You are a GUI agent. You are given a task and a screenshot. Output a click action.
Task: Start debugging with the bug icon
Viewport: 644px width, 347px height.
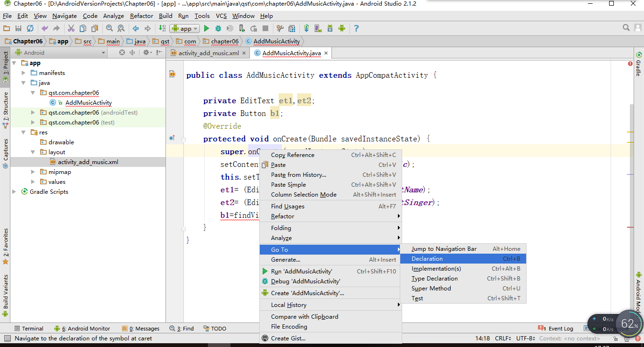pos(218,28)
